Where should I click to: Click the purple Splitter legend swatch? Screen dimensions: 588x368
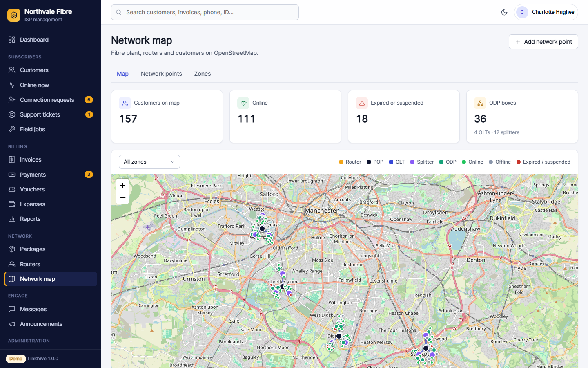[412, 162]
